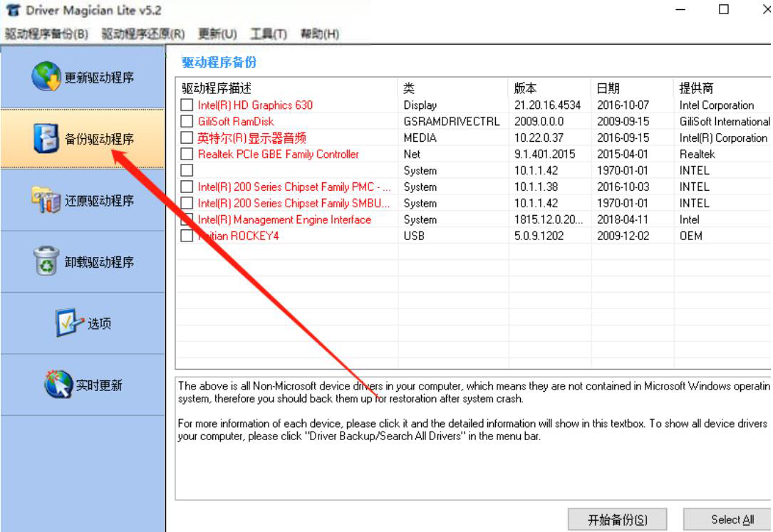Check the Realtek PCIe GBE Family Controller checkbox

[187, 154]
